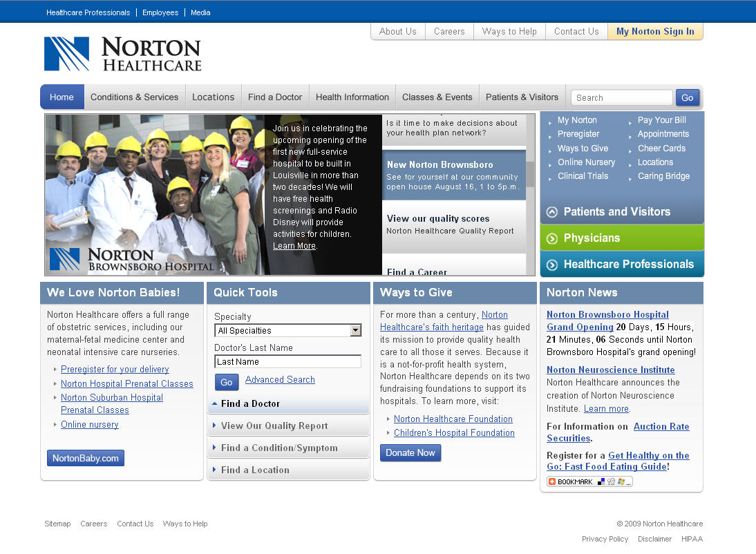Open the Locations nav item
756x554 pixels.
coord(213,97)
